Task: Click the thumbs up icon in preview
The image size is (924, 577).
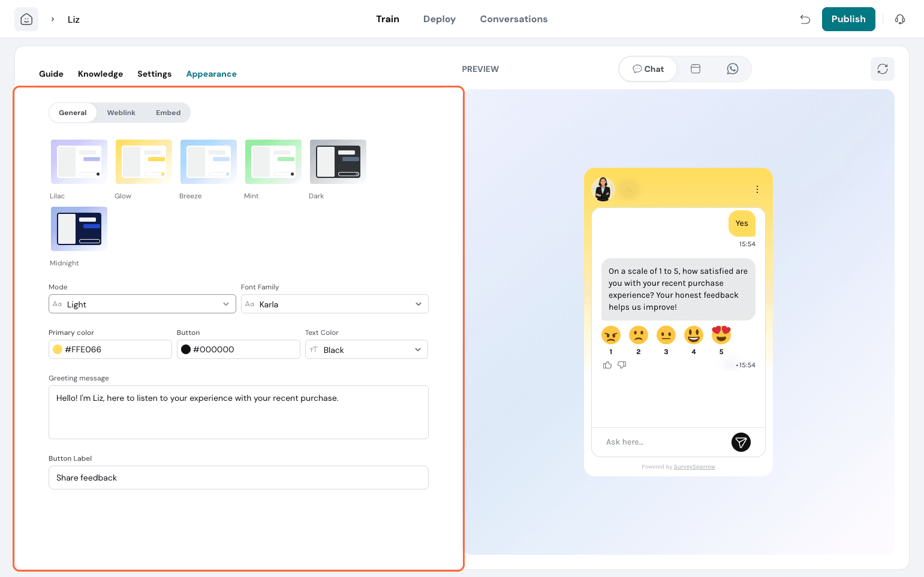Action: coord(607,365)
